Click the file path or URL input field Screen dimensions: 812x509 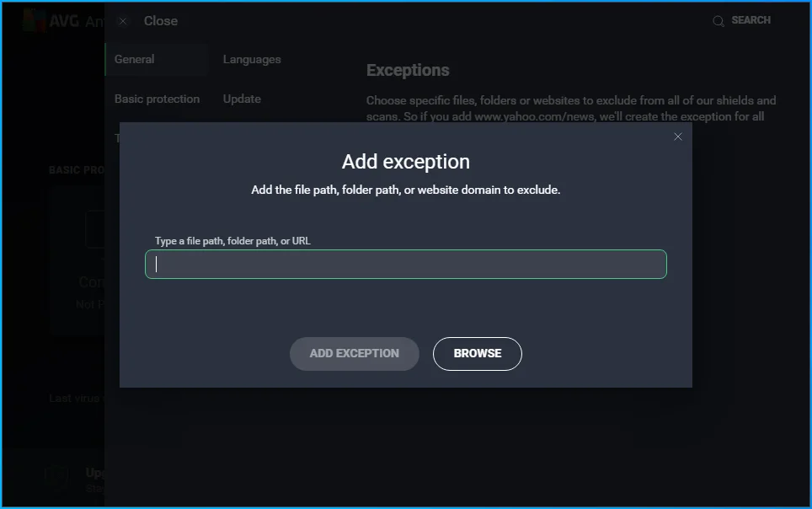(x=406, y=265)
